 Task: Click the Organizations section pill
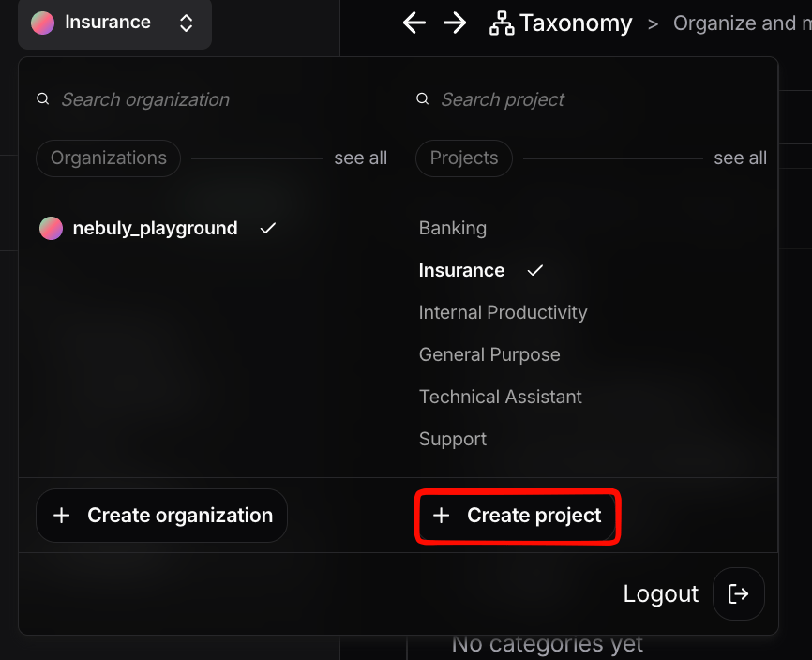coord(108,157)
